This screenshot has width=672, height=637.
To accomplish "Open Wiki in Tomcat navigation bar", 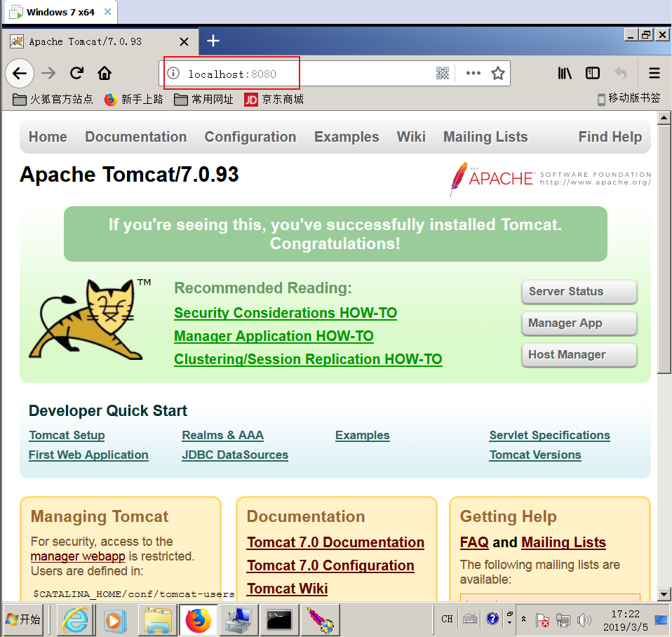I will pos(411,137).
